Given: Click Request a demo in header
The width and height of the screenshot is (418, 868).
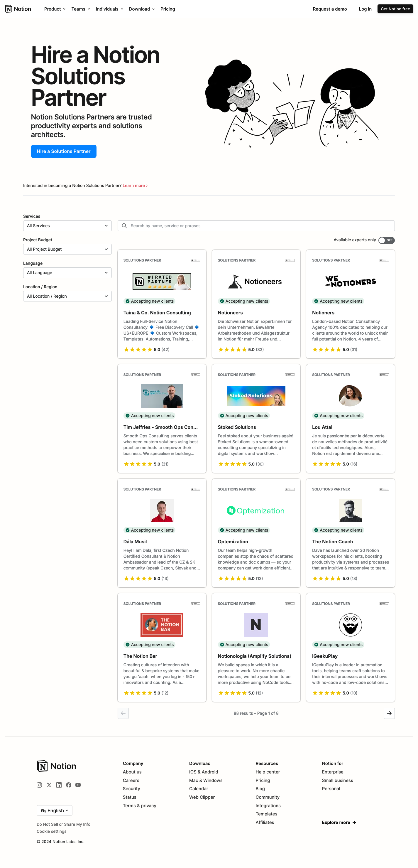Looking at the screenshot, I should pyautogui.click(x=330, y=9).
